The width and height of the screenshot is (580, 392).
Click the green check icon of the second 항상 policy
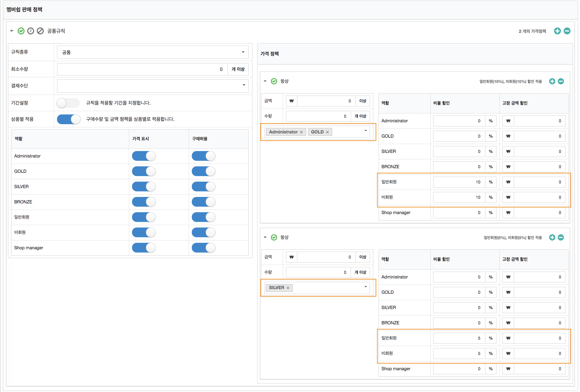coord(274,237)
